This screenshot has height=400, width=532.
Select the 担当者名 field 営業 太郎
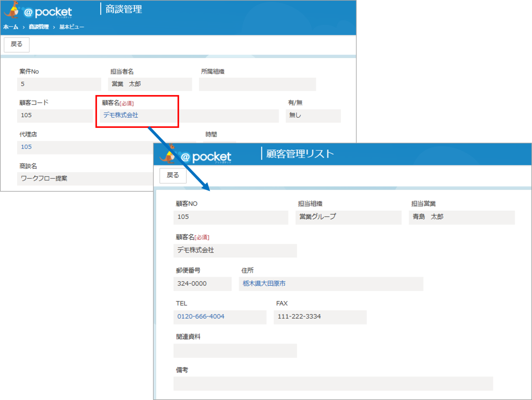[150, 84]
